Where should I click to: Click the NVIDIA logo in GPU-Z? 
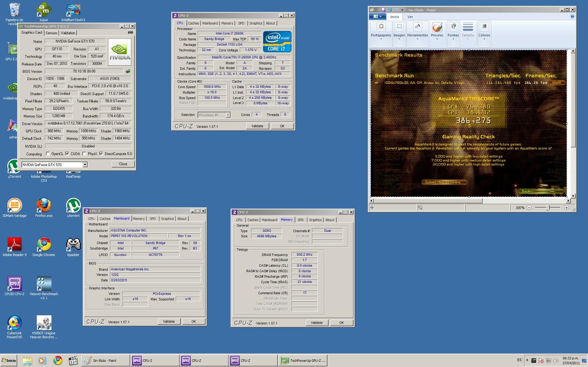tap(120, 52)
